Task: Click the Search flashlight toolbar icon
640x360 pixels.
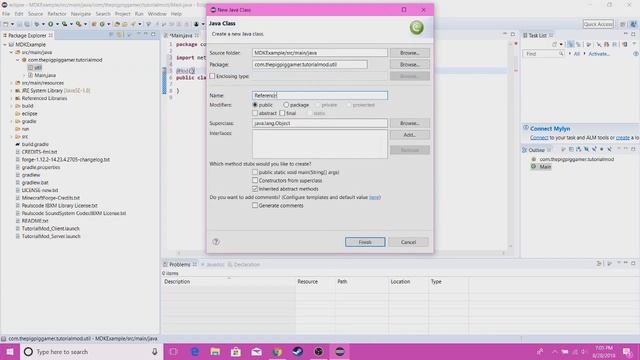Action: click(x=133, y=24)
